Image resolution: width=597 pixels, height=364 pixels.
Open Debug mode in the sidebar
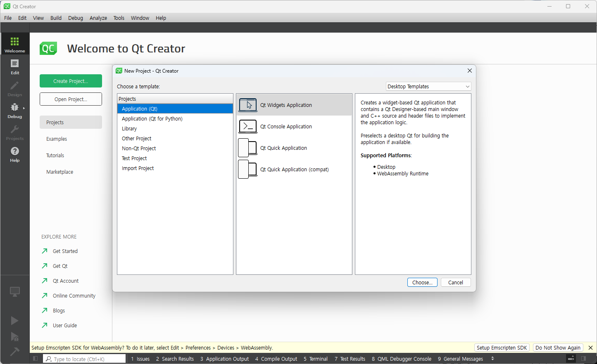click(15, 110)
